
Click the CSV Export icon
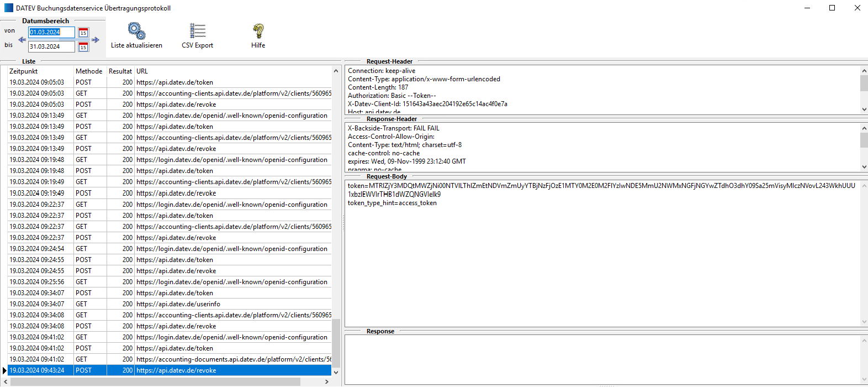(x=197, y=31)
